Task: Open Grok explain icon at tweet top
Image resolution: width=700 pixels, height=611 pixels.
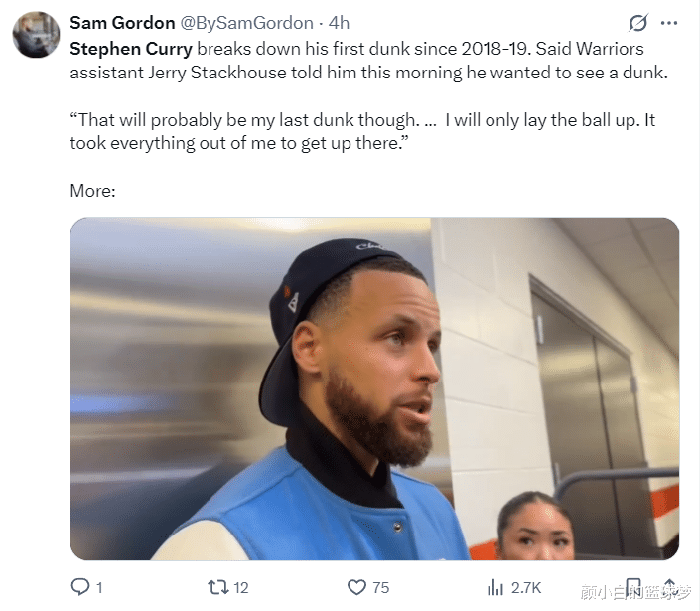Action: [x=638, y=23]
